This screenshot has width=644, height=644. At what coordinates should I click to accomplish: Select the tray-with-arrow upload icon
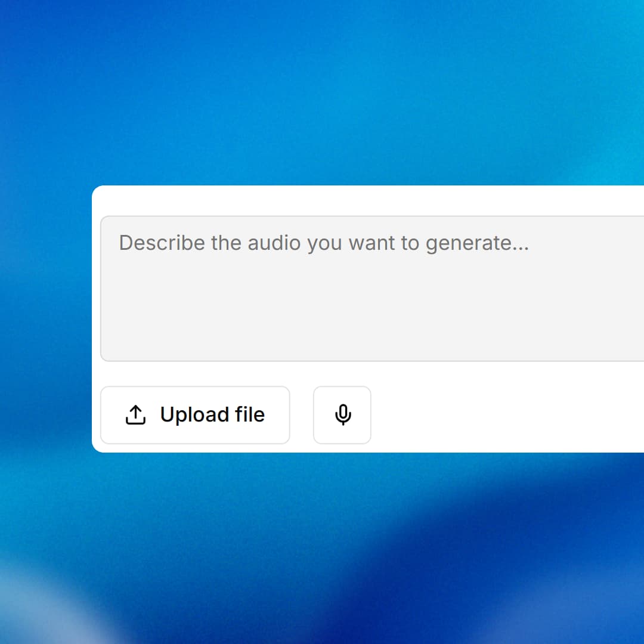click(x=136, y=415)
